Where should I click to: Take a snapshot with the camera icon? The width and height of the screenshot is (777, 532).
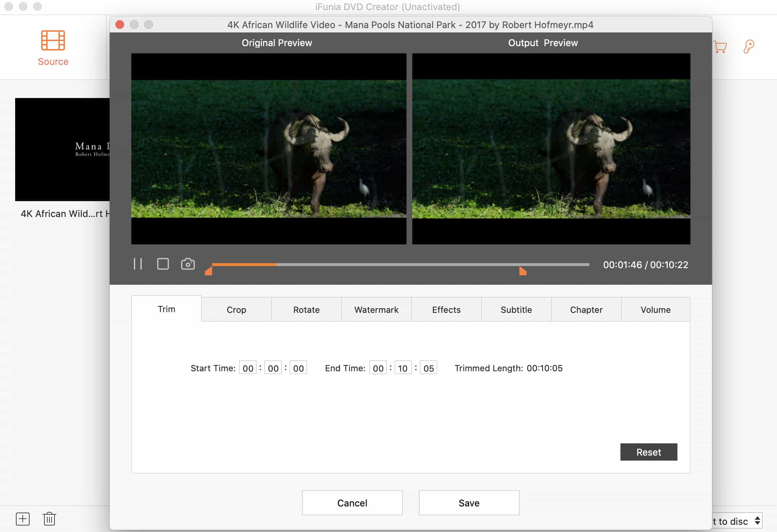coord(188,264)
